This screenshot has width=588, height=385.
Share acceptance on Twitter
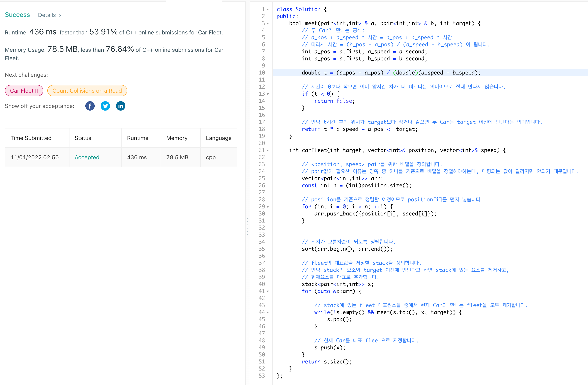pyautogui.click(x=105, y=106)
